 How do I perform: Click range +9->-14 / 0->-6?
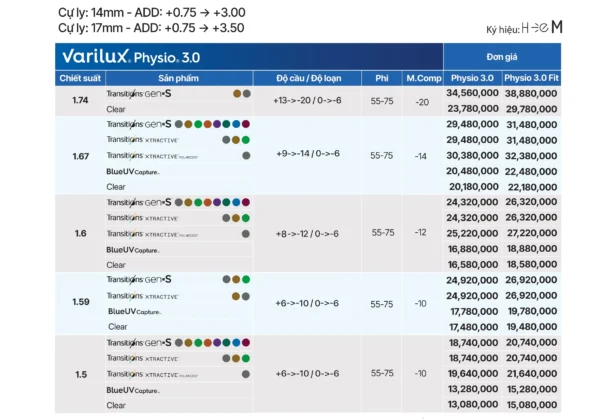(x=308, y=154)
